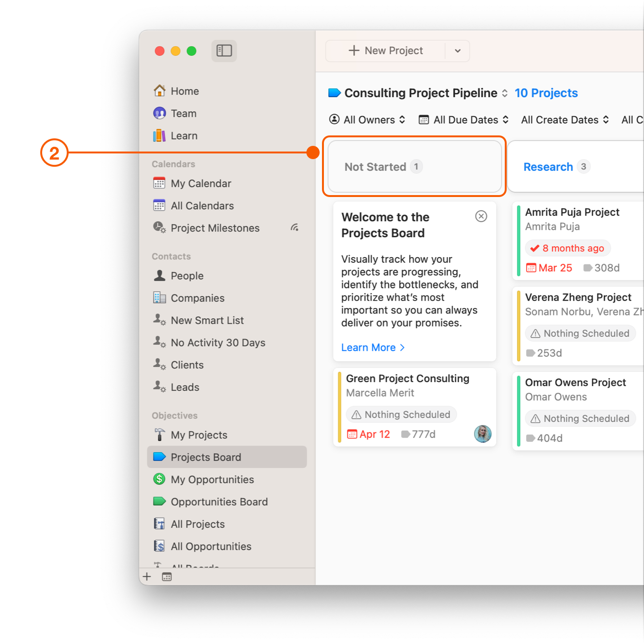This screenshot has width=644, height=644.
Task: Open the Omar Owens Project card
Action: tap(578, 411)
